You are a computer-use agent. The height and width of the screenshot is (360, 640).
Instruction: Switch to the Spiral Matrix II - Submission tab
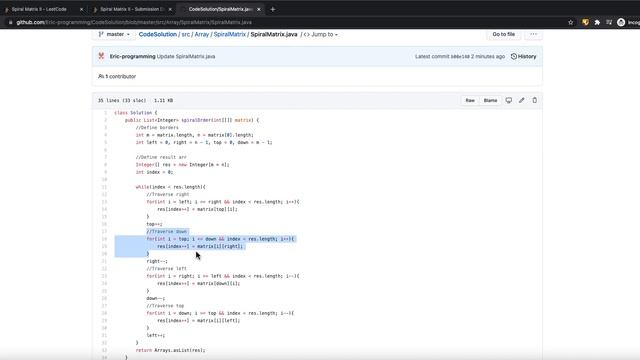pyautogui.click(x=131, y=9)
